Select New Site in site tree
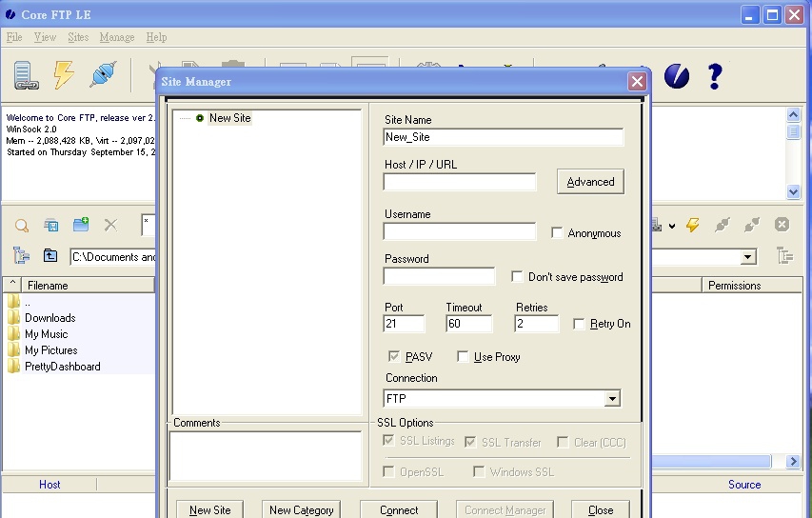Image resolution: width=812 pixels, height=518 pixels. (x=230, y=117)
